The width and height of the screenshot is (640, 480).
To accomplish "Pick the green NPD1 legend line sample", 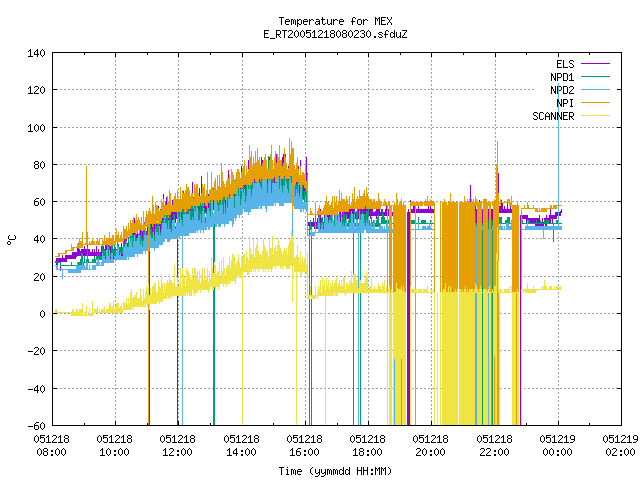I will (x=595, y=76).
